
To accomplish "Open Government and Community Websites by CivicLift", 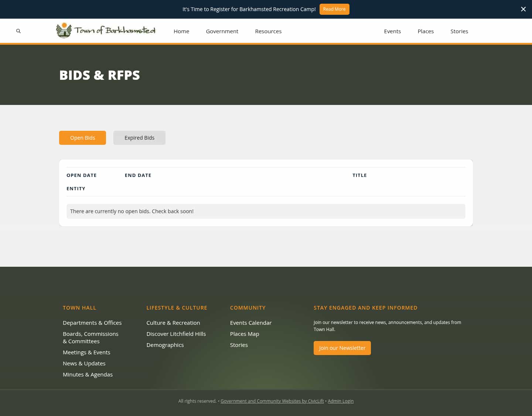I will pyautogui.click(x=272, y=401).
